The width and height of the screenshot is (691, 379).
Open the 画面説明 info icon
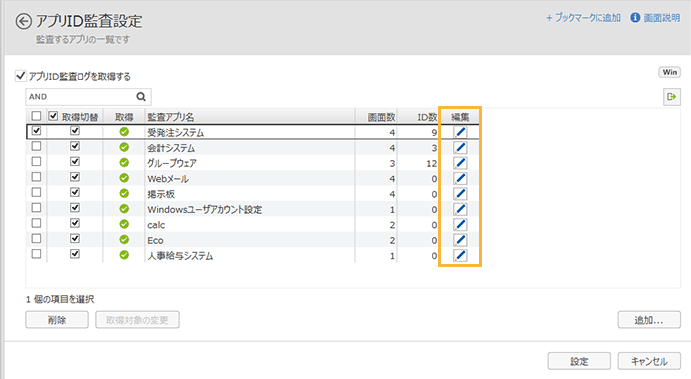tap(635, 18)
